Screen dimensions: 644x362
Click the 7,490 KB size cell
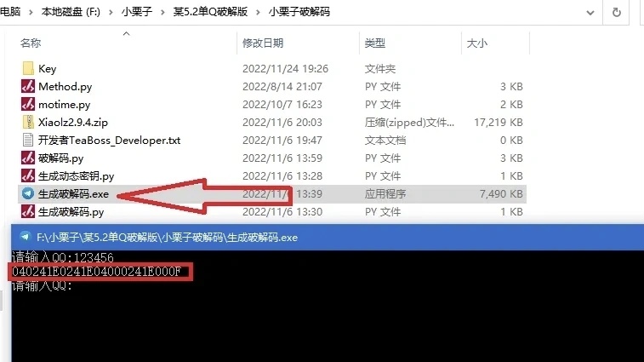(x=501, y=193)
